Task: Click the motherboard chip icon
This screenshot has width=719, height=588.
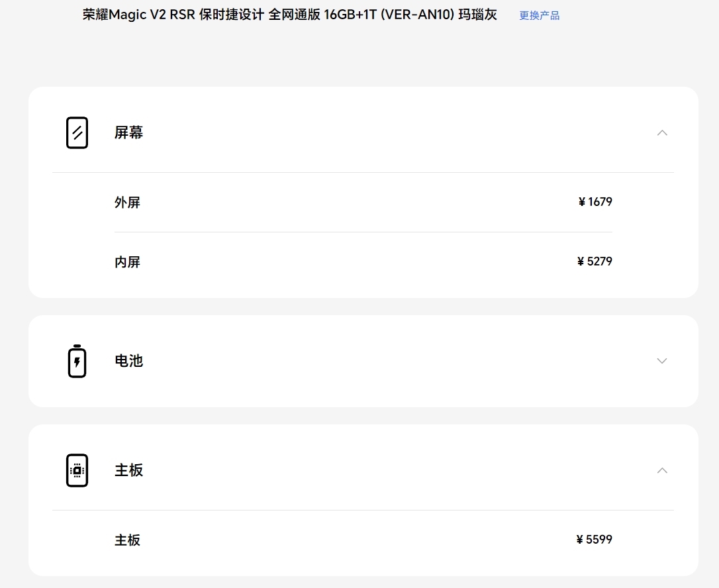Action: (77, 470)
